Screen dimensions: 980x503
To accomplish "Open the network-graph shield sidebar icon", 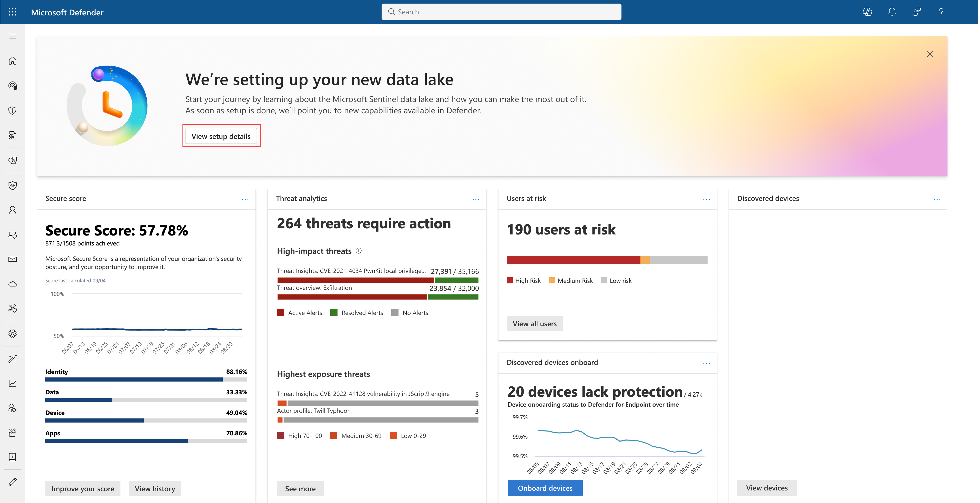I will coord(13,309).
